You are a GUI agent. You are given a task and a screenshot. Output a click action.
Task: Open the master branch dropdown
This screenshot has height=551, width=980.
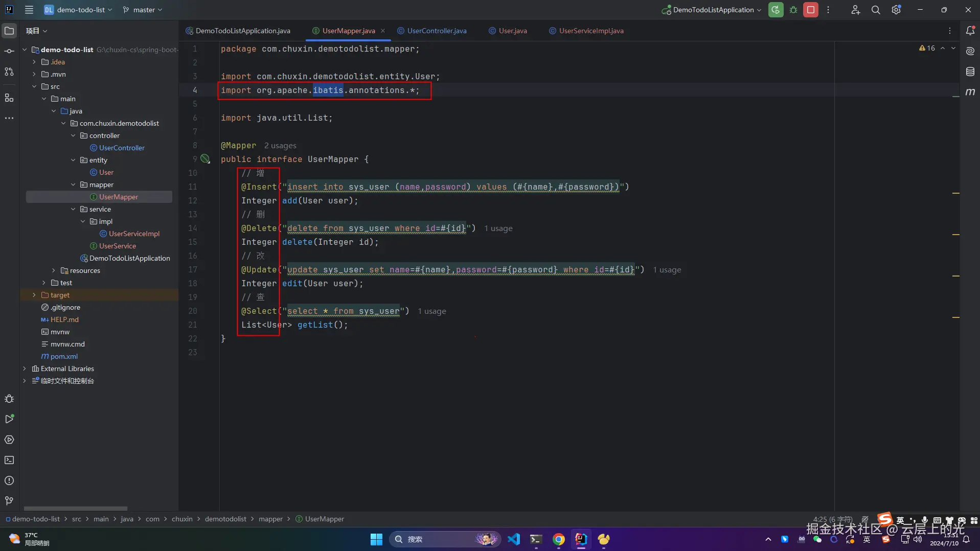(143, 10)
